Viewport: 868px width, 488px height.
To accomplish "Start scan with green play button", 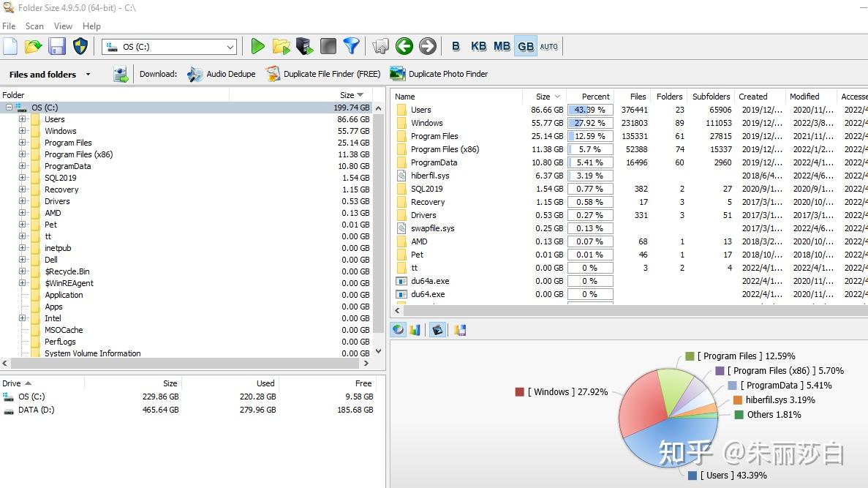I will point(257,47).
